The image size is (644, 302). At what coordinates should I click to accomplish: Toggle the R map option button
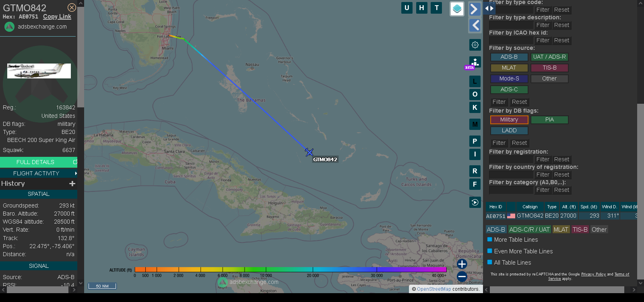point(475,171)
